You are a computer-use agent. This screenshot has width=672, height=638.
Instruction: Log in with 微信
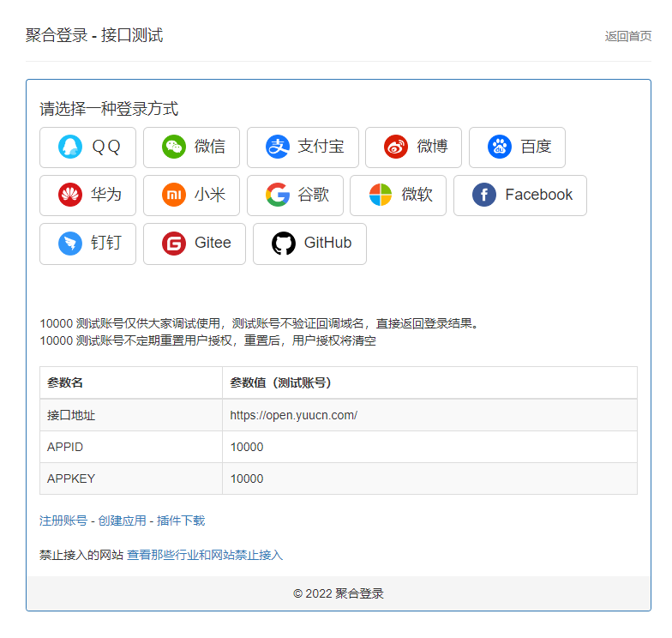[192, 147]
